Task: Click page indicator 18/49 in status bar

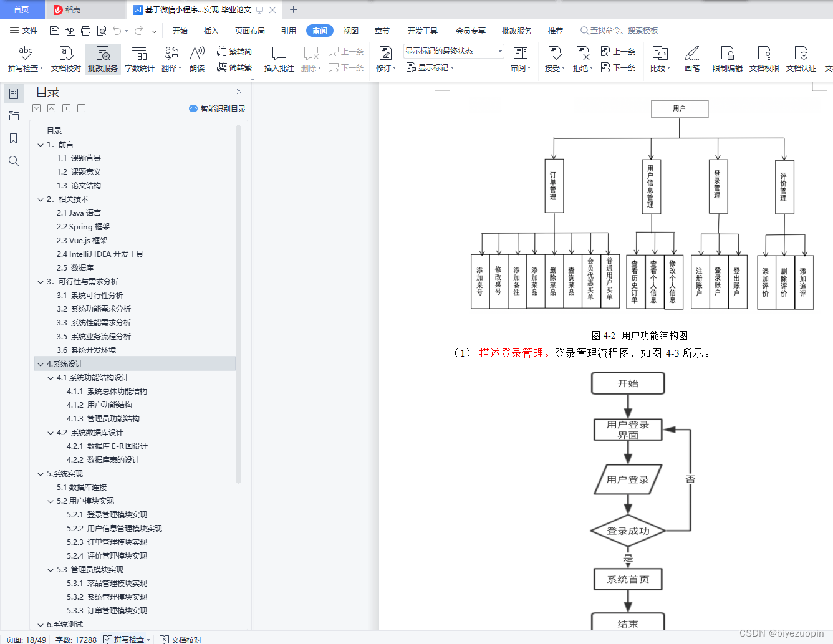Action: point(26,640)
